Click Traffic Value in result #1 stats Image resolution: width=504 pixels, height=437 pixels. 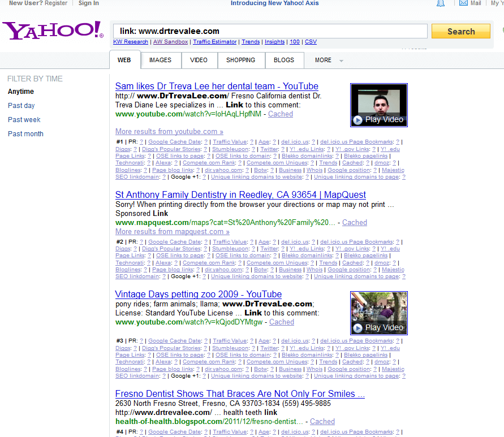[x=230, y=142]
